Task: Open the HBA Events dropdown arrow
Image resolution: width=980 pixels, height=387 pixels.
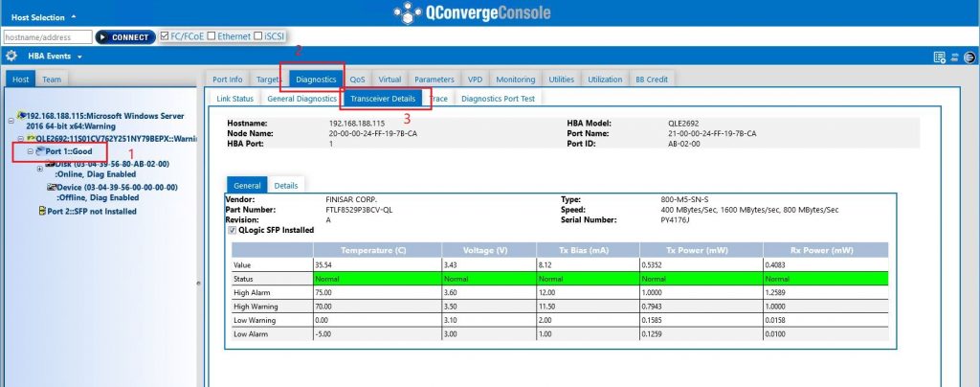Action: point(80,57)
